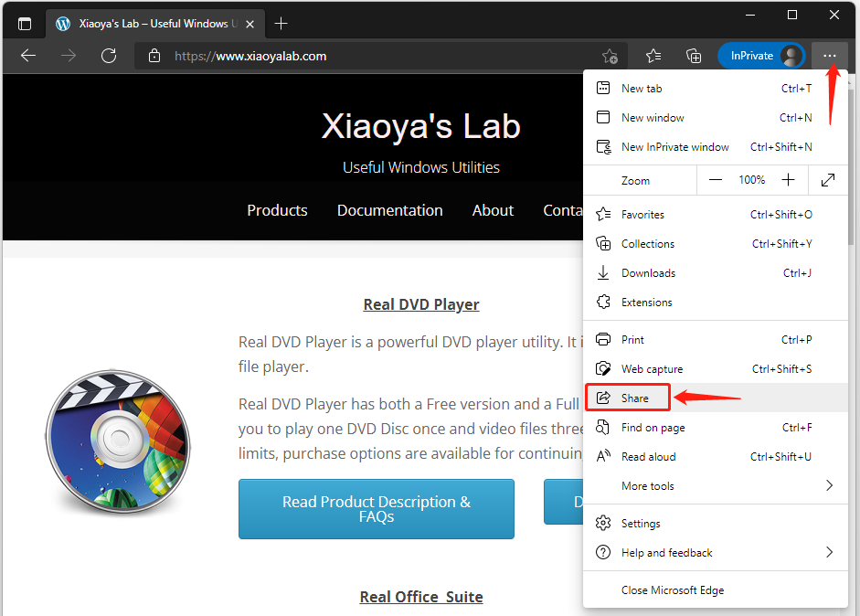The height and width of the screenshot is (616, 860).
Task: Click Read Product Description & FAQs button
Action: coord(376,509)
